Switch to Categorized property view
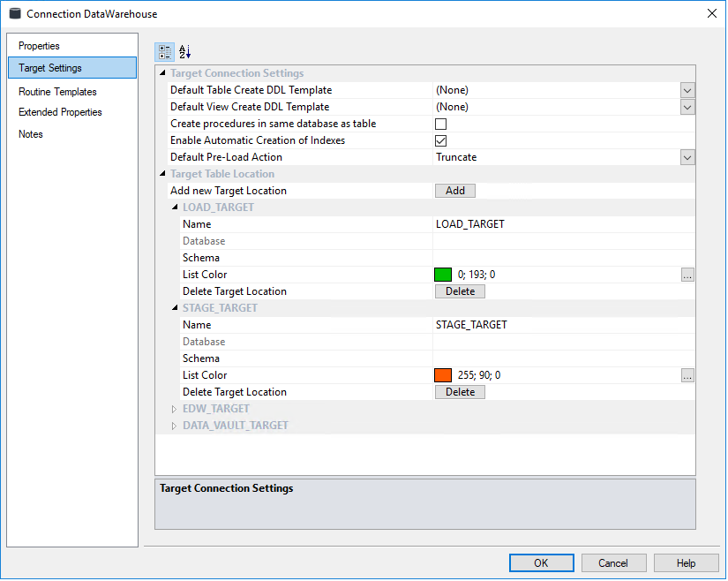Viewport: 728px width, 581px height. [164, 51]
